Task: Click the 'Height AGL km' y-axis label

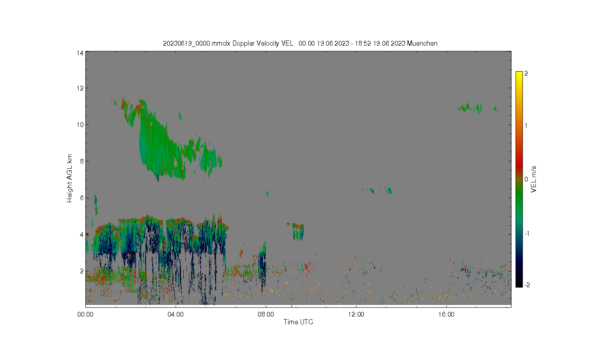Action: point(70,178)
